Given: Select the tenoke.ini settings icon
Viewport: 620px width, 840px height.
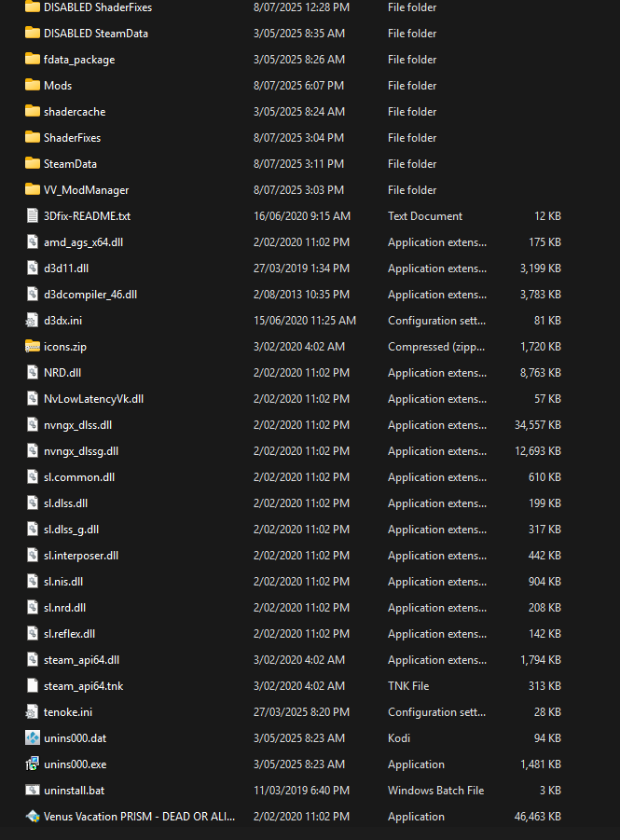Looking at the screenshot, I should point(32,712).
